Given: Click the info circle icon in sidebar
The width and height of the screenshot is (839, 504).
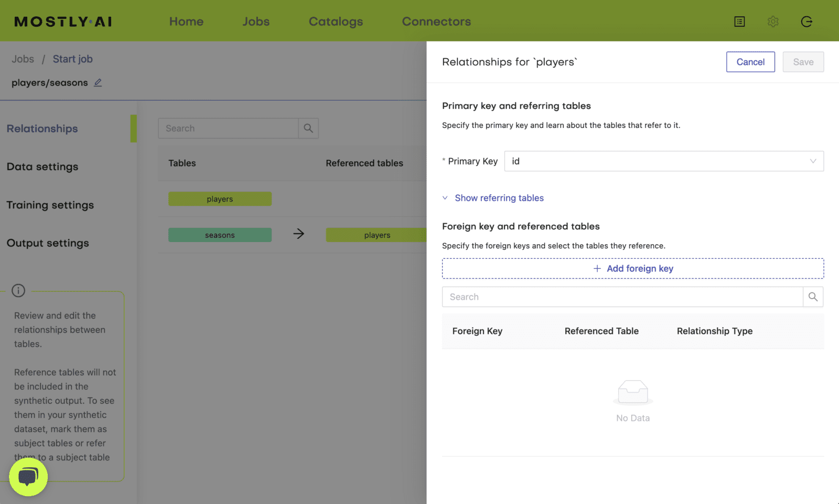Looking at the screenshot, I should click(x=18, y=290).
